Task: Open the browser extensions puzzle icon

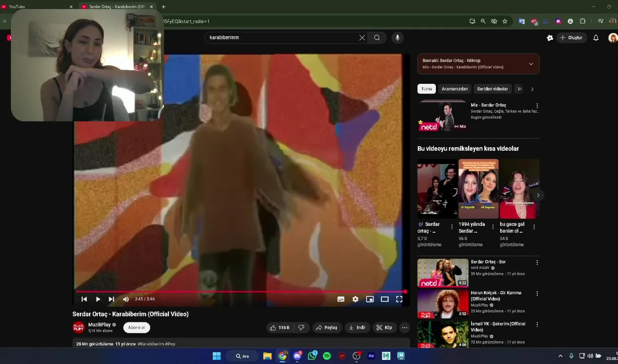Action: pyautogui.click(x=583, y=21)
